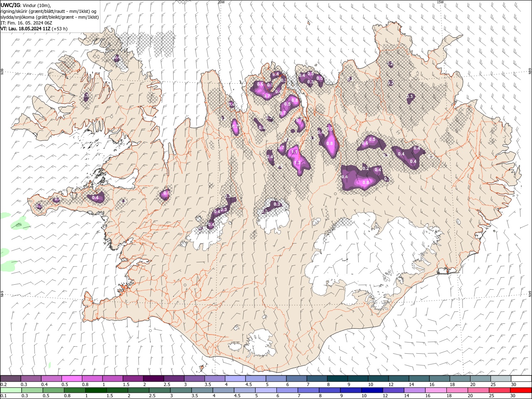Select the 2.5 swatch in snow scale
This screenshot has height=399, width=532.
pos(174,378)
